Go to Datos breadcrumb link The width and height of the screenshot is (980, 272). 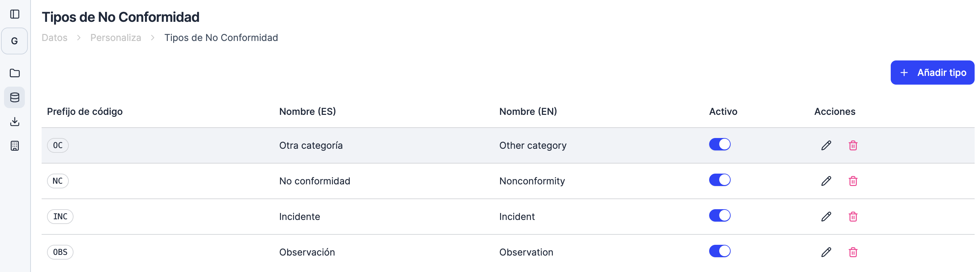pyautogui.click(x=54, y=38)
